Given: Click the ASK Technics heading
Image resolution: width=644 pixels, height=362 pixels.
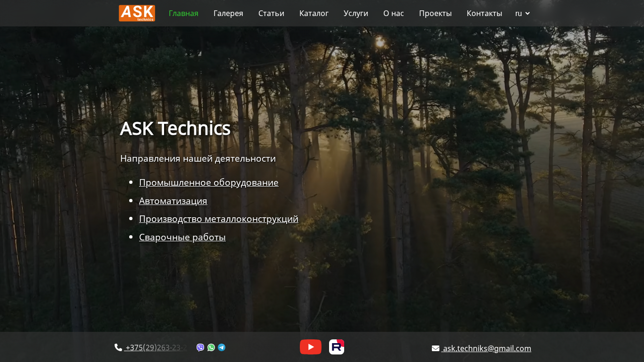Looking at the screenshot, I should [175, 128].
